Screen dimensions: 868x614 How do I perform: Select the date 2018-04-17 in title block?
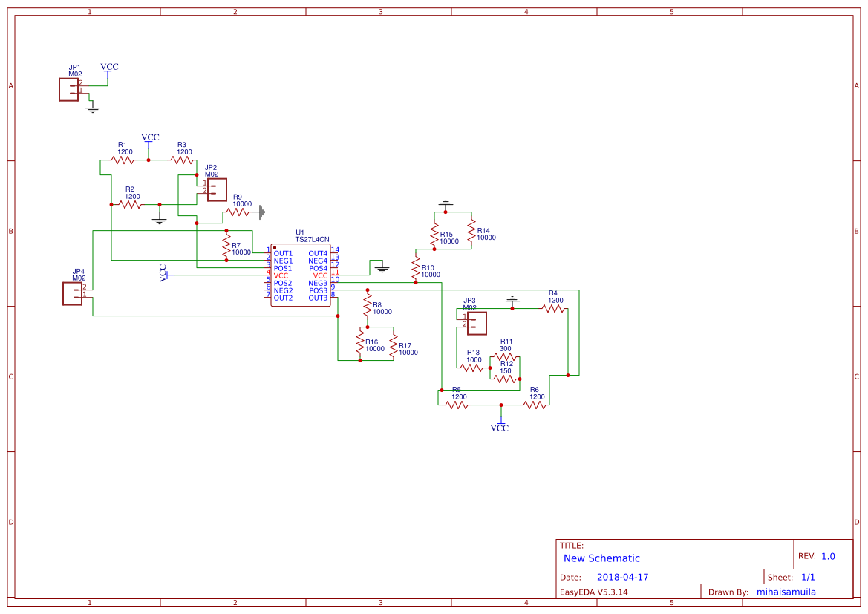[622, 576]
